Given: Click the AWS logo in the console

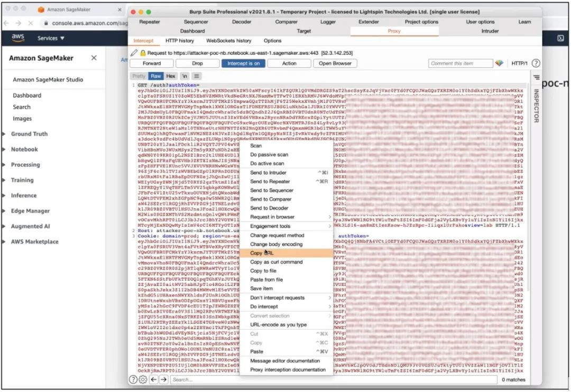Looking at the screenshot, I should [x=18, y=38].
